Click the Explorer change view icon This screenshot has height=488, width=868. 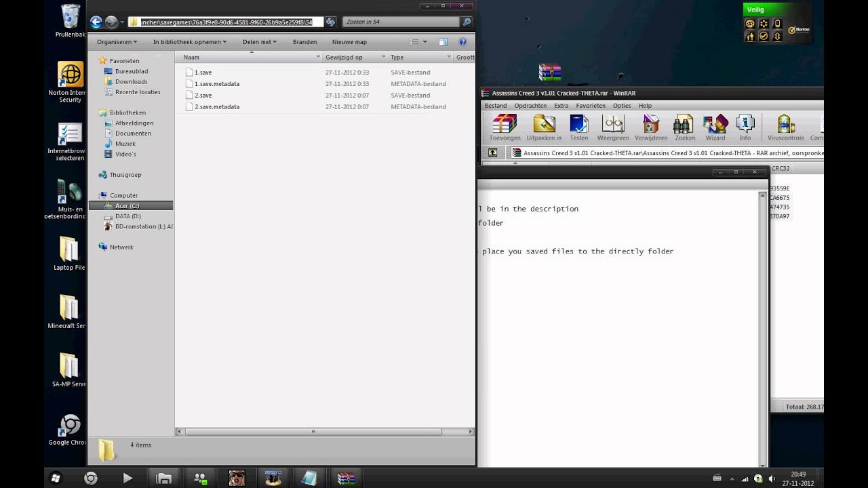pos(414,42)
